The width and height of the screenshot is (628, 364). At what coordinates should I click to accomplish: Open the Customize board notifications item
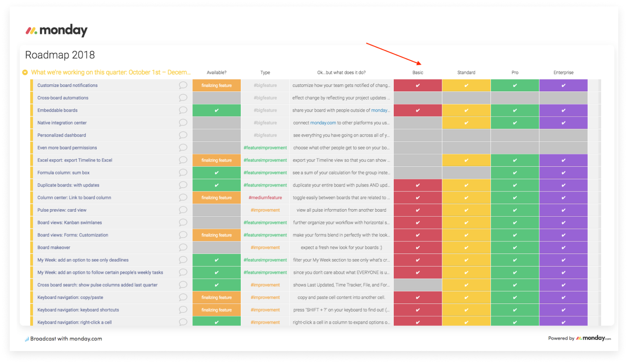point(68,85)
